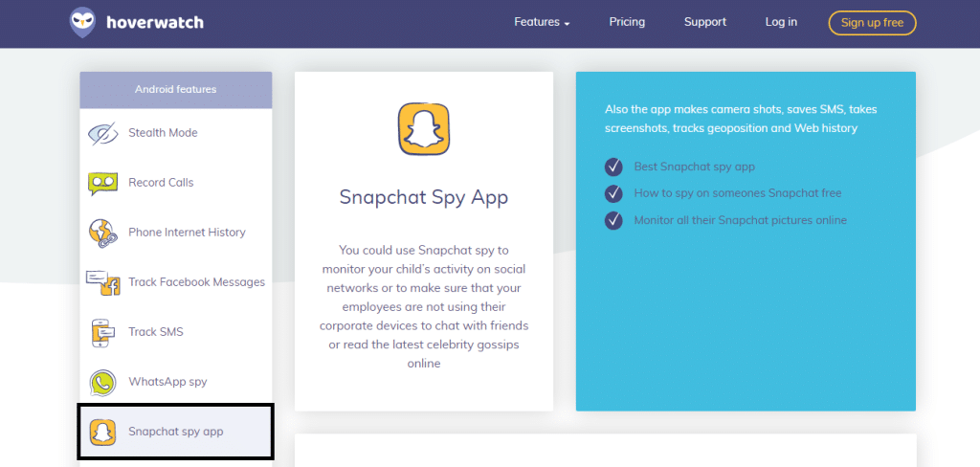Open the Pricing page
Image resolution: width=980 pixels, height=467 pixels.
(x=627, y=22)
